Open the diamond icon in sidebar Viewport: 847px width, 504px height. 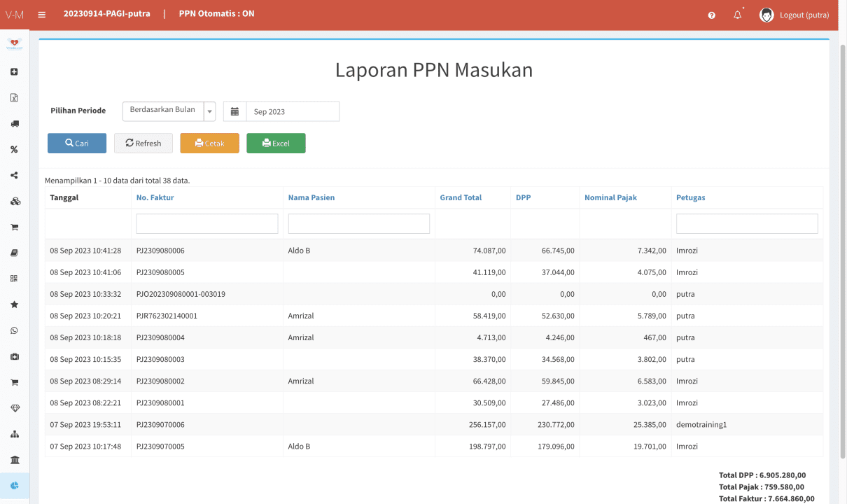coord(15,408)
